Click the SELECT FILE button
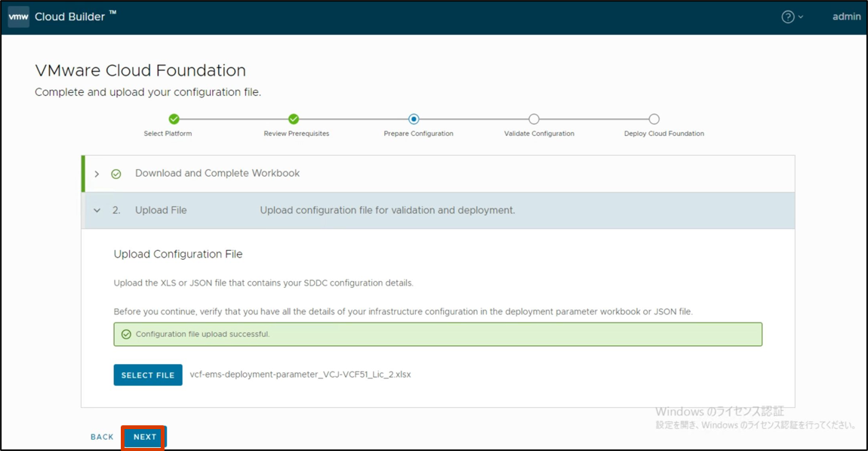 tap(148, 375)
